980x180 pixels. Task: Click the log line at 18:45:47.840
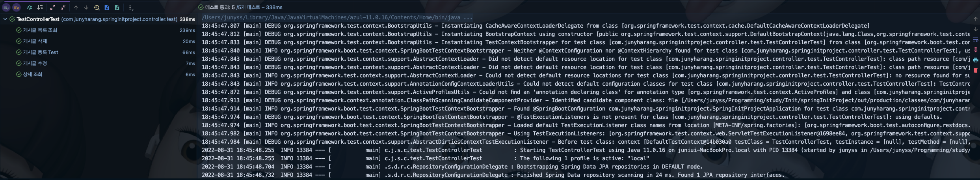pos(586,51)
